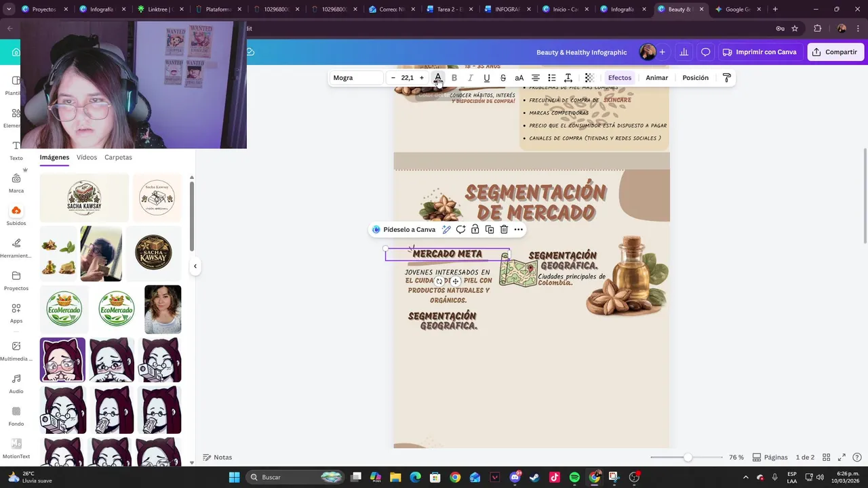The image size is (868, 488).
Task: Enter fullscreen presentation mode
Action: 842,457
